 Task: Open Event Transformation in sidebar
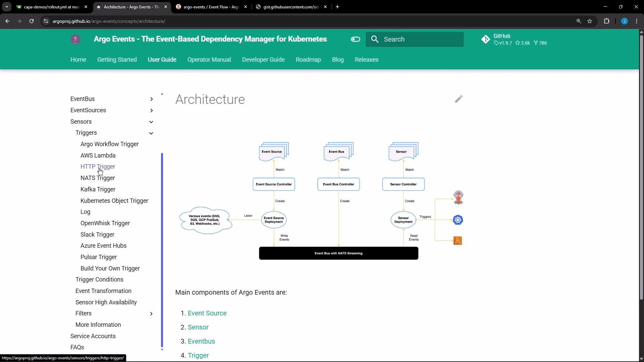(103, 291)
